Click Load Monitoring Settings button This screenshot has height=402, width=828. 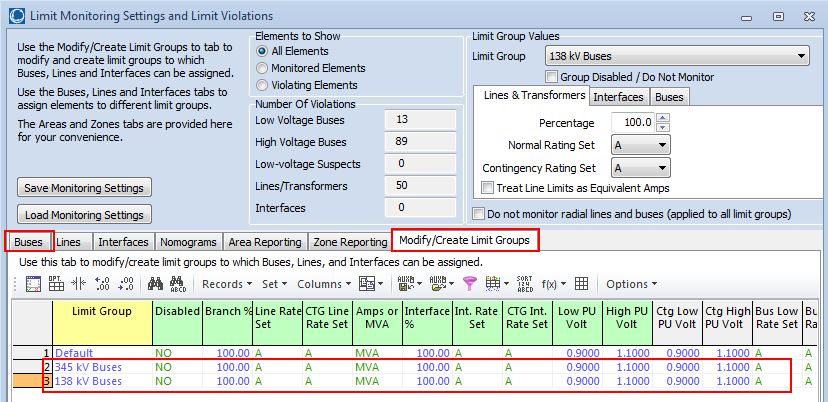[x=84, y=214]
